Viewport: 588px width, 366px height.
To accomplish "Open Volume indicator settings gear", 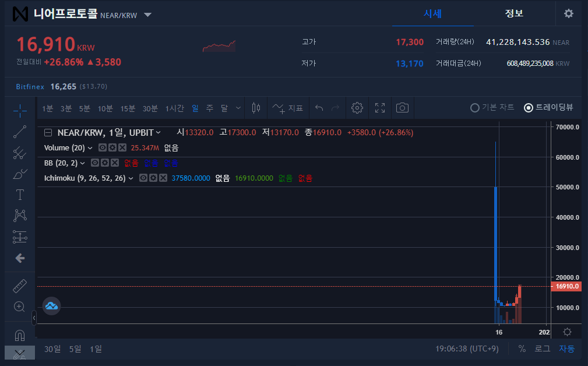I will click(112, 148).
